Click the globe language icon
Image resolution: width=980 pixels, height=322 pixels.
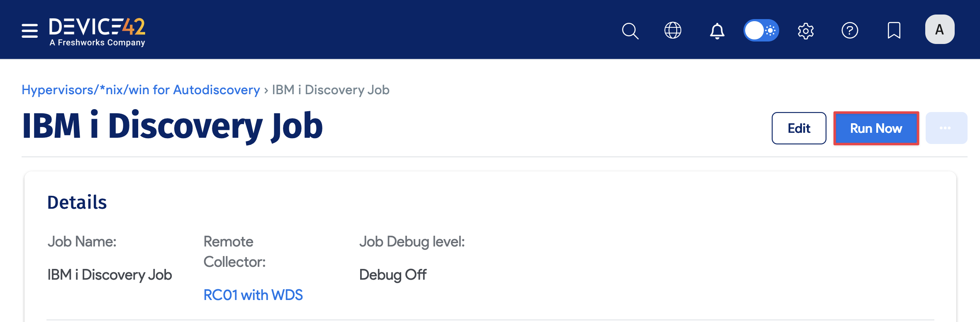coord(673,30)
